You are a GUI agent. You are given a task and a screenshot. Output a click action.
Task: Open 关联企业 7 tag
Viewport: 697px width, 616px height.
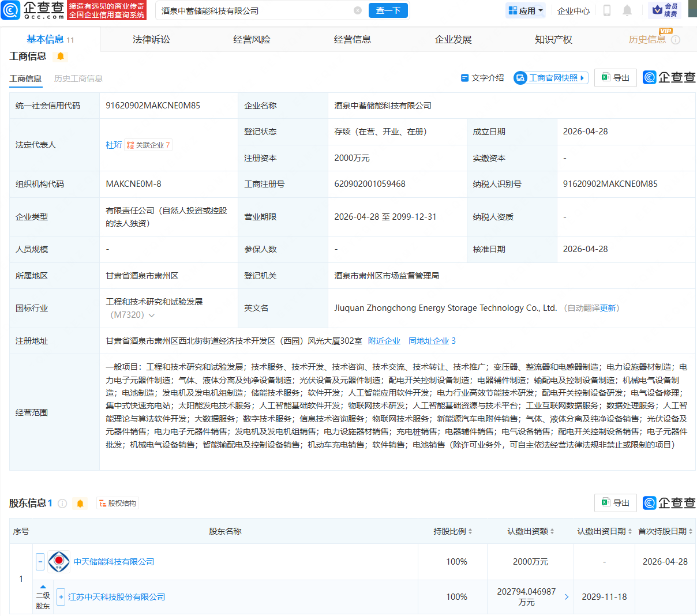(148, 145)
